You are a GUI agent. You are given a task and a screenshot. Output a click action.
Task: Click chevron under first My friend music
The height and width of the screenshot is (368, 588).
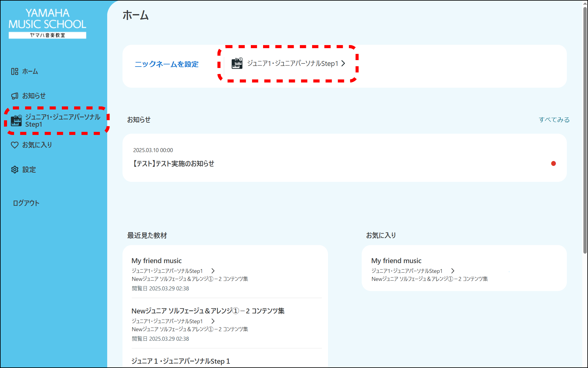tap(213, 271)
